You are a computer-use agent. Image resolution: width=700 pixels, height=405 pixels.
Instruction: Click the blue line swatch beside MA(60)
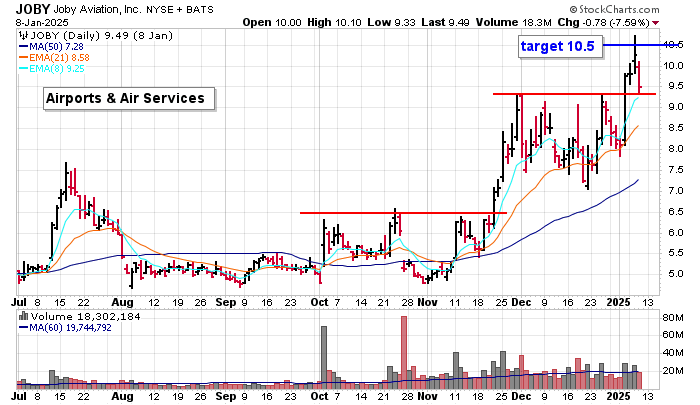point(24,328)
